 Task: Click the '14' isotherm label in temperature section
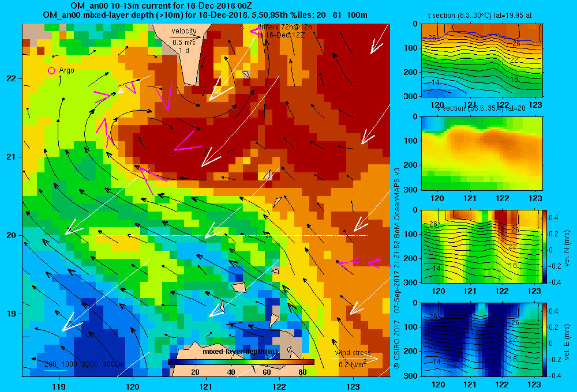point(435,82)
